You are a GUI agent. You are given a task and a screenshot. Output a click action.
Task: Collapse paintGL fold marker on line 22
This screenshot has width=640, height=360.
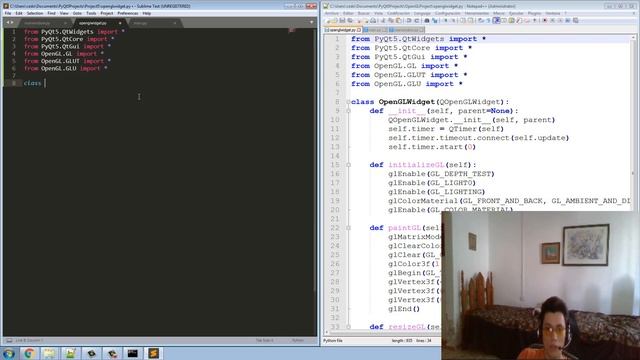click(348, 228)
